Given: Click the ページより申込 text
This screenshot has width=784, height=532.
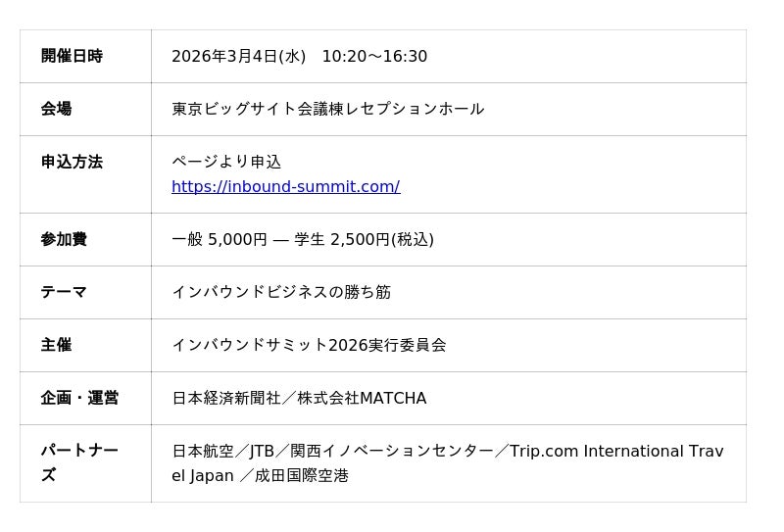Looking at the screenshot, I should 226,162.
